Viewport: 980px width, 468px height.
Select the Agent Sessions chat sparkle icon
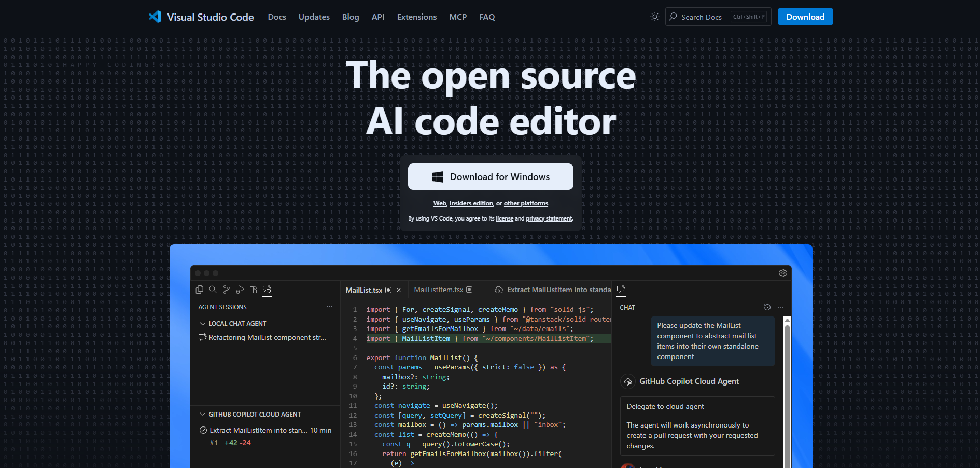(x=267, y=290)
